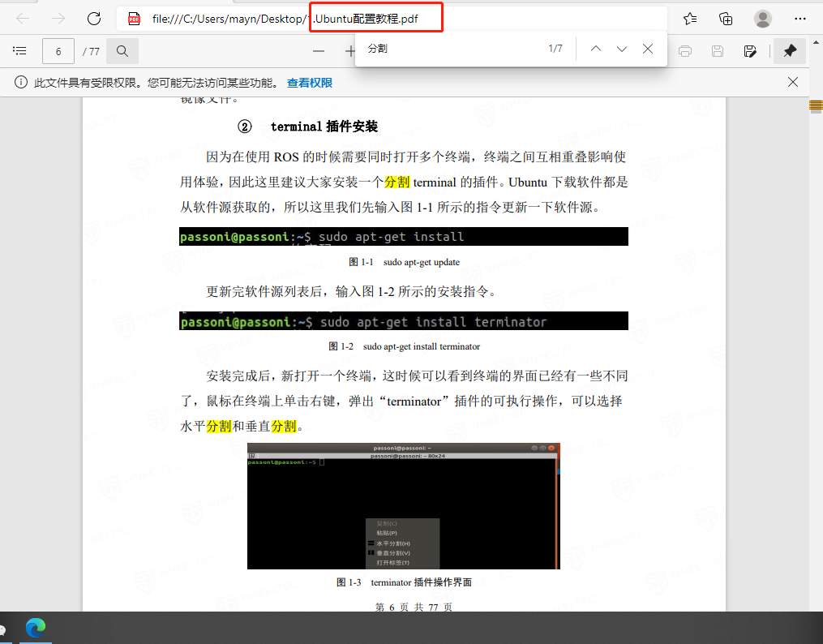823x644 pixels.
Task: Click the caption "图 1-3 terminator 插件操作界面"
Action: (404, 582)
